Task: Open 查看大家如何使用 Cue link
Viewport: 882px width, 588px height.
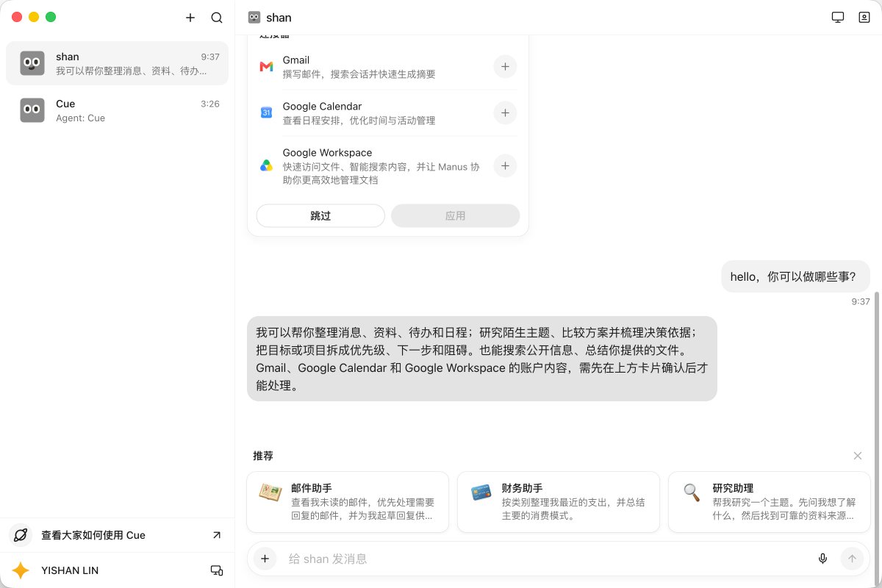Action: pyautogui.click(x=117, y=535)
